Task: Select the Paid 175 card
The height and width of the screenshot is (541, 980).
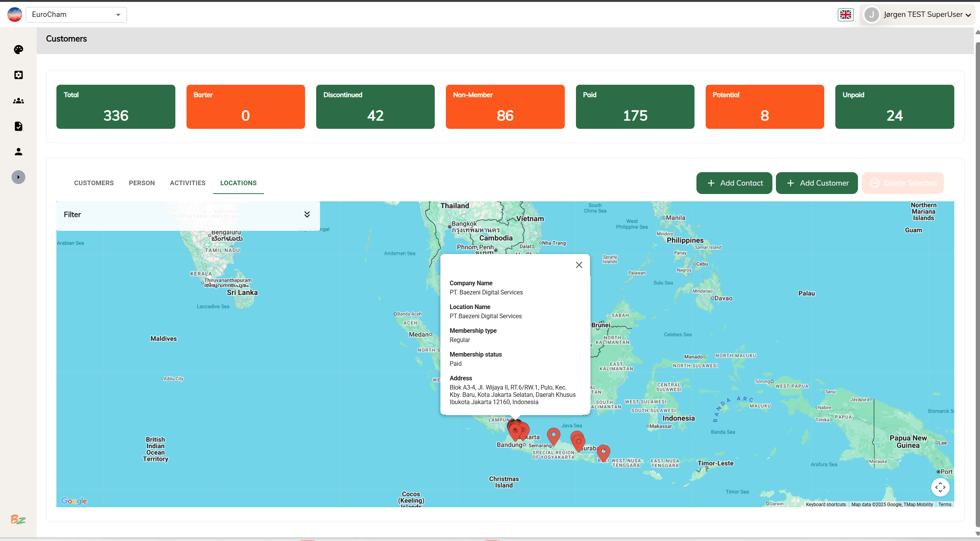Action: 635,107
